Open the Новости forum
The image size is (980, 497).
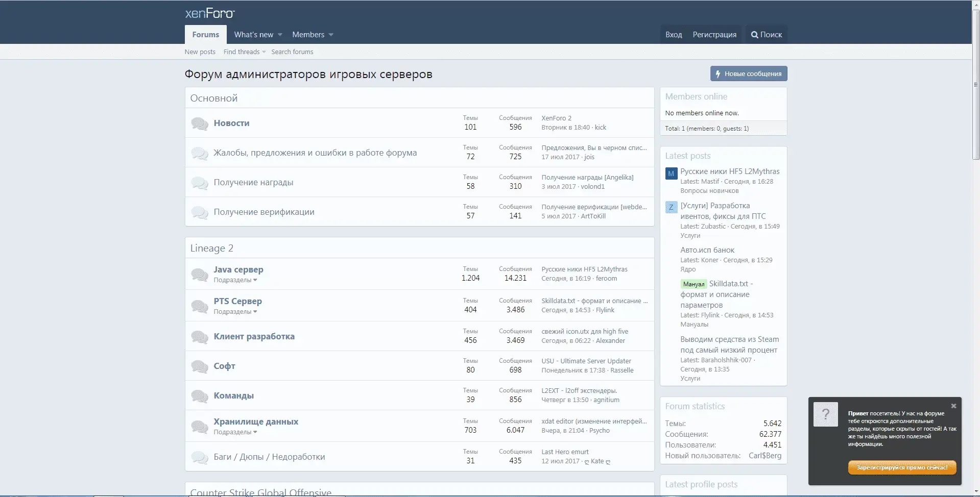(231, 123)
